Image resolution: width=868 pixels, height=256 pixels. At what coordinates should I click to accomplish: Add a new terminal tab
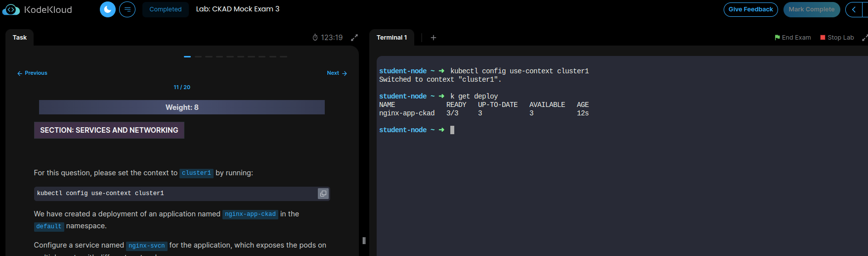434,38
